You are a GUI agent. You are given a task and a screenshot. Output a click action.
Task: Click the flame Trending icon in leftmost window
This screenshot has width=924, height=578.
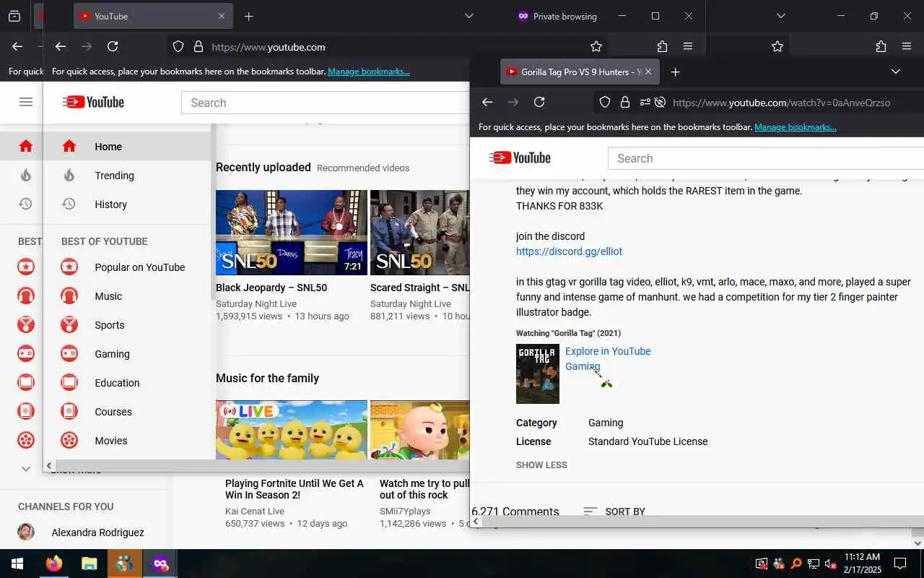pyautogui.click(x=26, y=175)
